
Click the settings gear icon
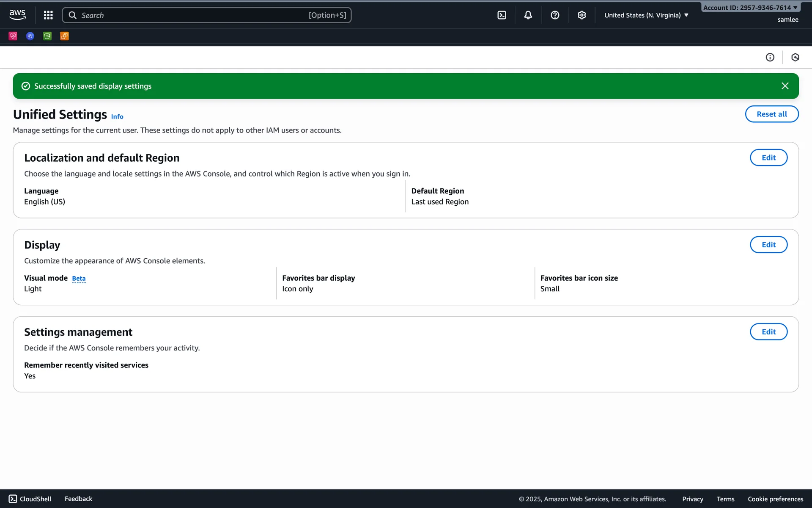pyautogui.click(x=582, y=15)
